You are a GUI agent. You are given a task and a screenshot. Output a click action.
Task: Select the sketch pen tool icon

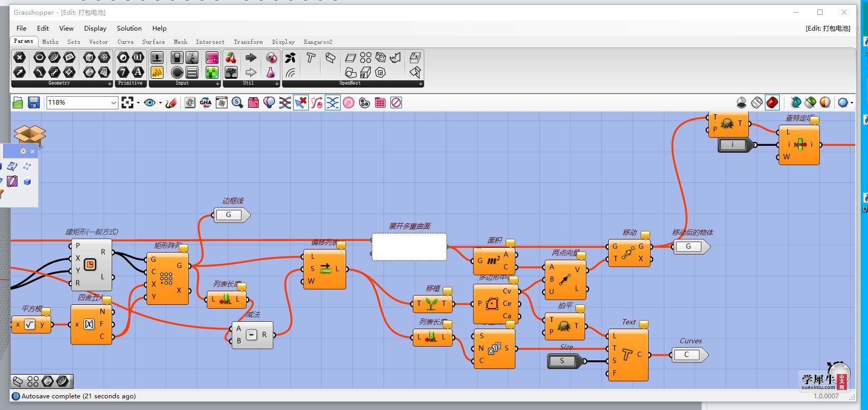coord(171,102)
